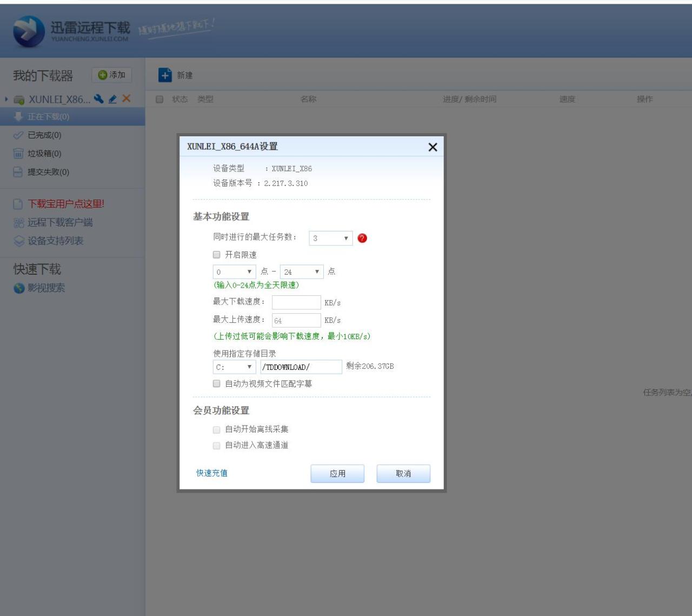Close the XUNLEI_X86_644A设置 dialog

pos(432,147)
